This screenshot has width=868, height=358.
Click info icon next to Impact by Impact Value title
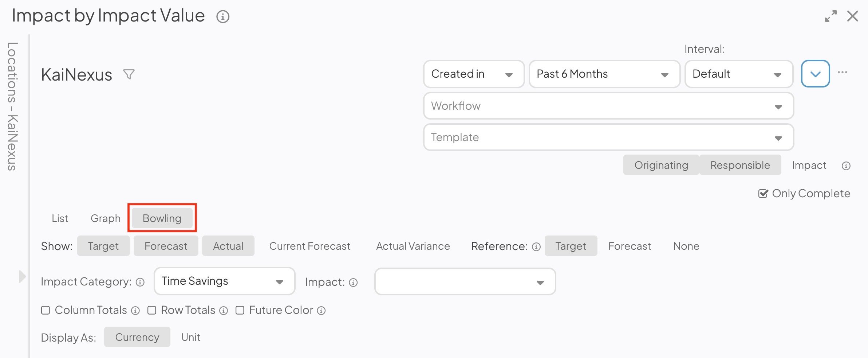click(223, 16)
